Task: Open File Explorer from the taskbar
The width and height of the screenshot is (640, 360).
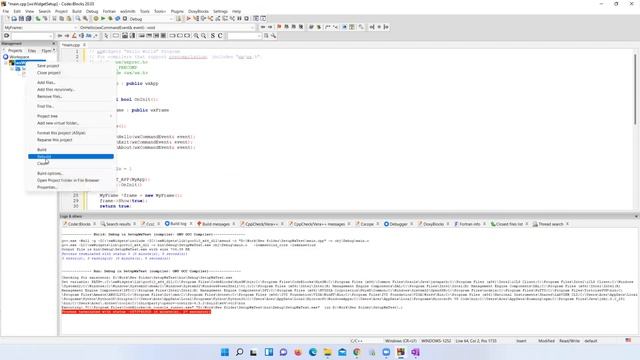Action: point(327,352)
